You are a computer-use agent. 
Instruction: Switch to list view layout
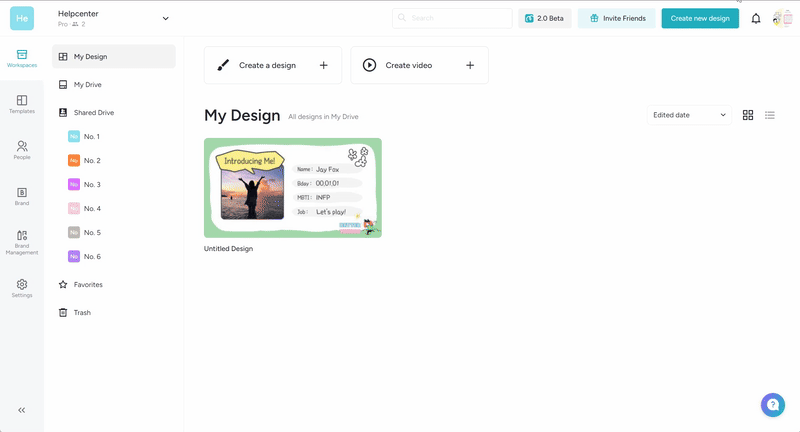point(770,115)
